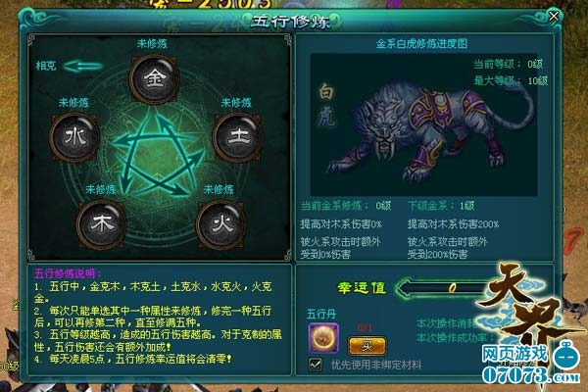Select the 木 (Wood) element orb
The height and width of the screenshot is (392, 588).
(x=102, y=224)
